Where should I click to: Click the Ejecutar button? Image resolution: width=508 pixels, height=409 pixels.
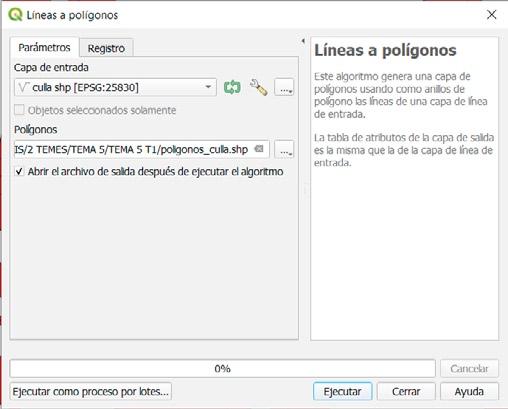tap(342, 391)
